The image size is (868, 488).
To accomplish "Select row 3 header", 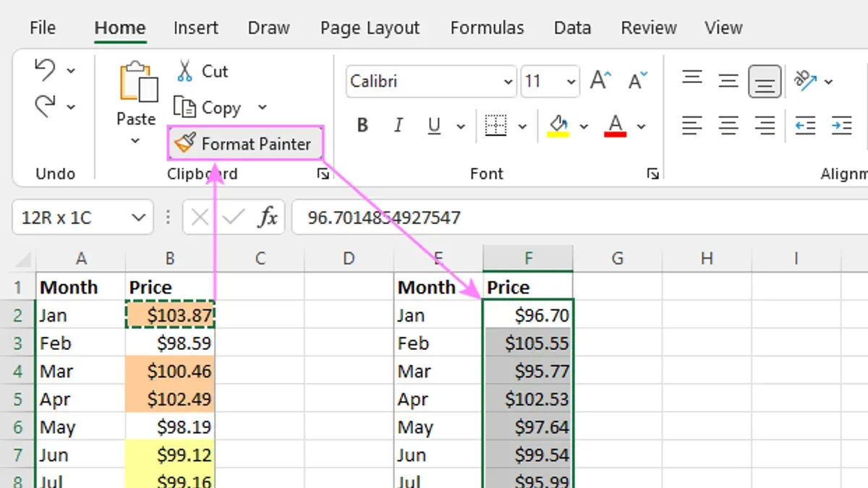I will (18, 343).
